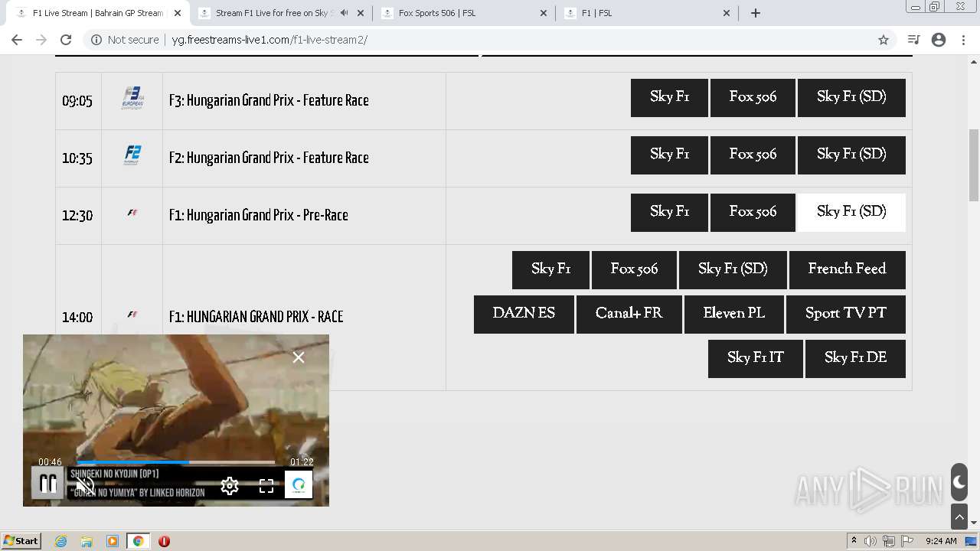The width and height of the screenshot is (980, 551).
Task: Open Fox 506 stream for the F1 Race
Action: click(634, 269)
